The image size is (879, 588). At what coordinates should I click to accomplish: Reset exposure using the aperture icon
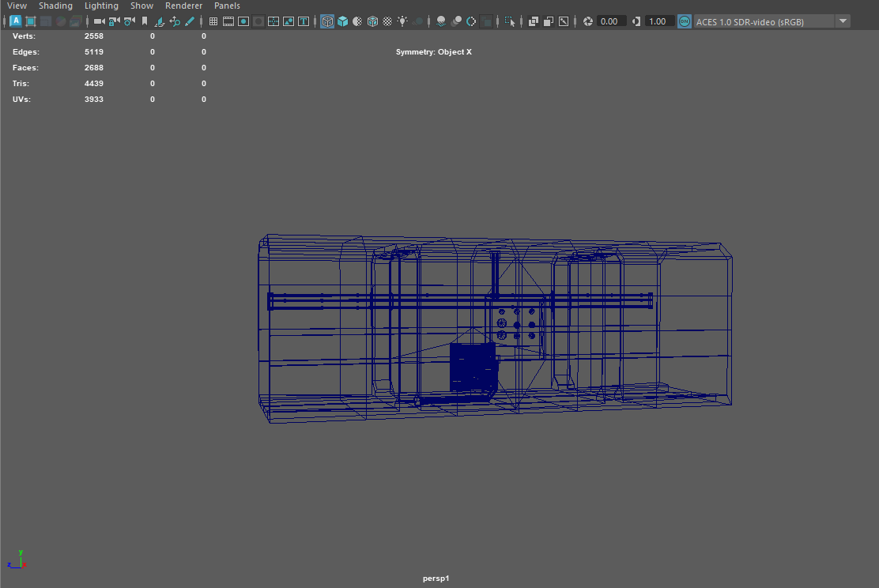pyautogui.click(x=587, y=21)
